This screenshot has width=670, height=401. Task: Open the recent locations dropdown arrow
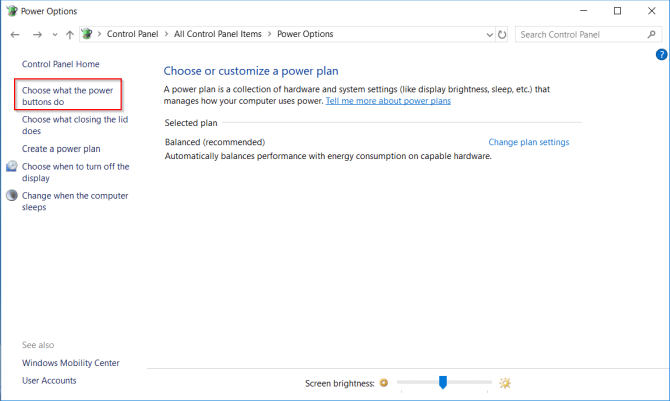[53, 34]
